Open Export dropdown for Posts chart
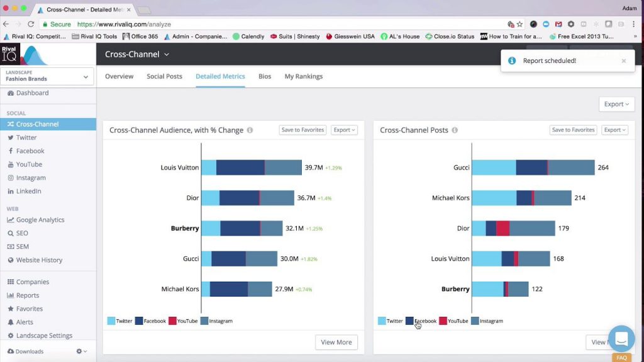 (x=615, y=130)
